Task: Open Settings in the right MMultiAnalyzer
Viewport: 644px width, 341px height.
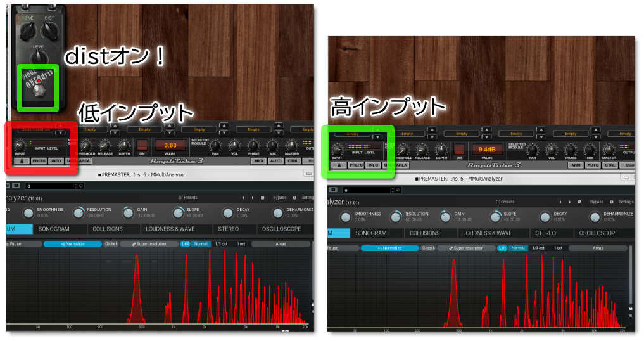Action: (626, 202)
